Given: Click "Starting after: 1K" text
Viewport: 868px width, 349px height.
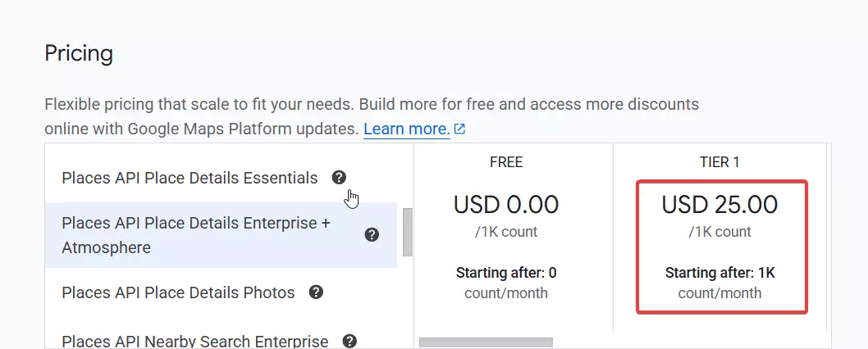Looking at the screenshot, I should click(x=720, y=273).
